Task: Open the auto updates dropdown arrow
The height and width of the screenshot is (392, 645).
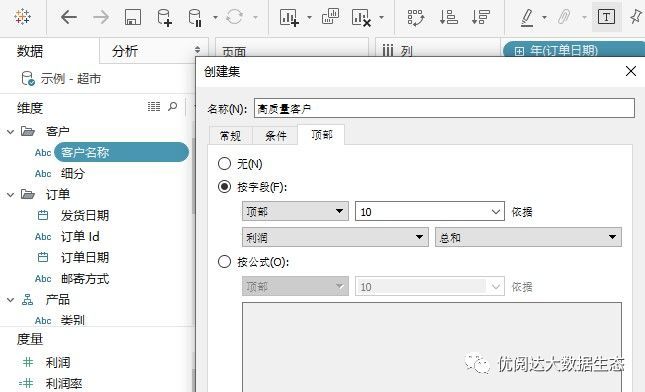Action: 215,18
